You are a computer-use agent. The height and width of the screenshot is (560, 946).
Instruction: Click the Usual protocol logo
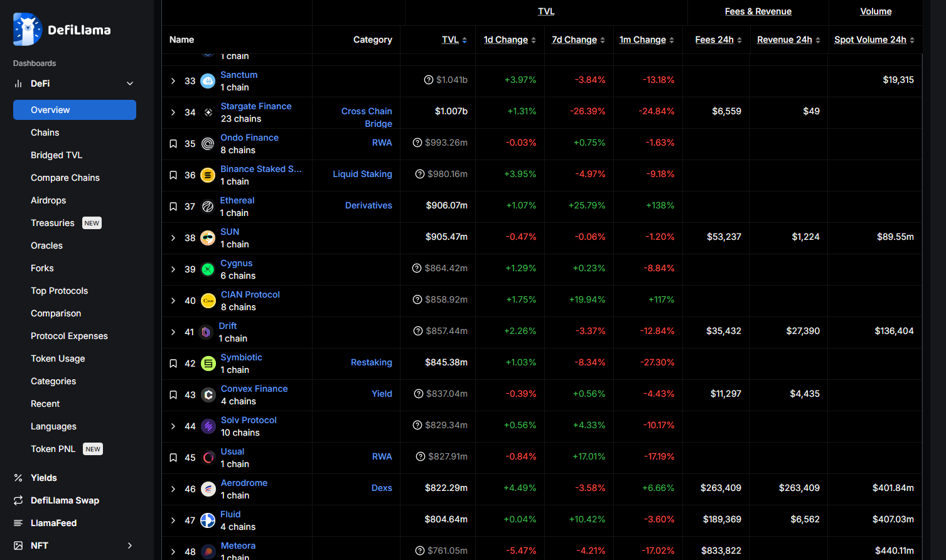[208, 458]
